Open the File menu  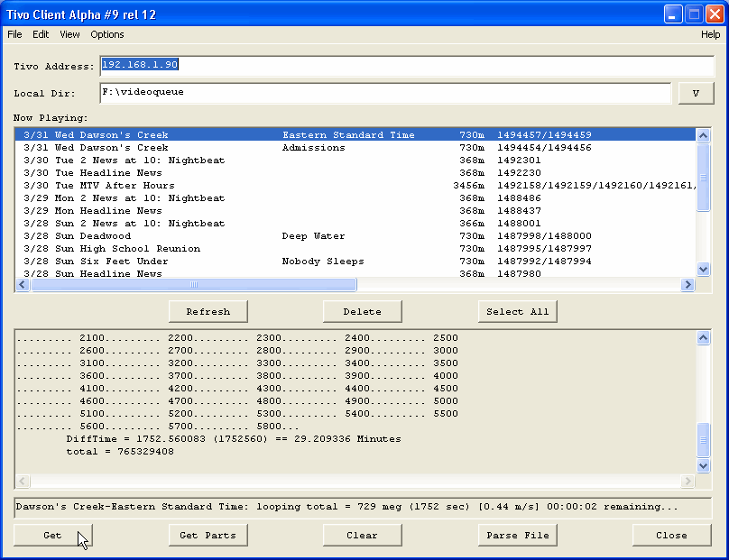(x=14, y=34)
